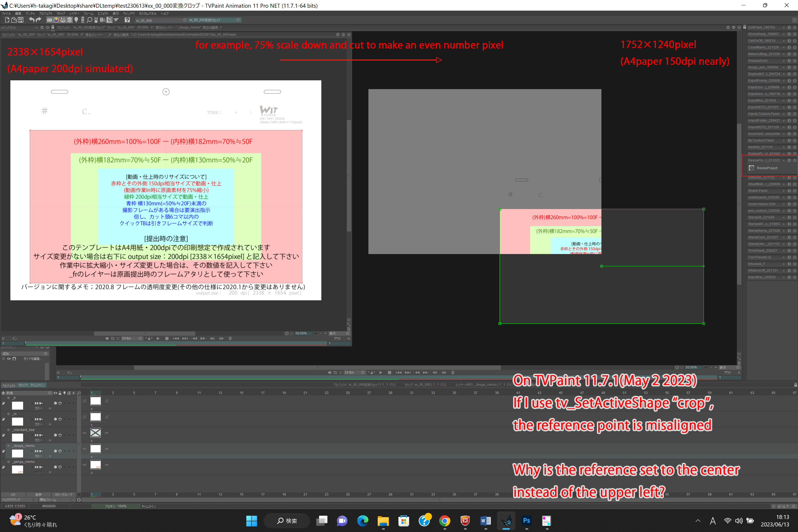798x532 pixels.
Task: Toggle loop playback icon in left viewer
Action: click(x=113, y=339)
